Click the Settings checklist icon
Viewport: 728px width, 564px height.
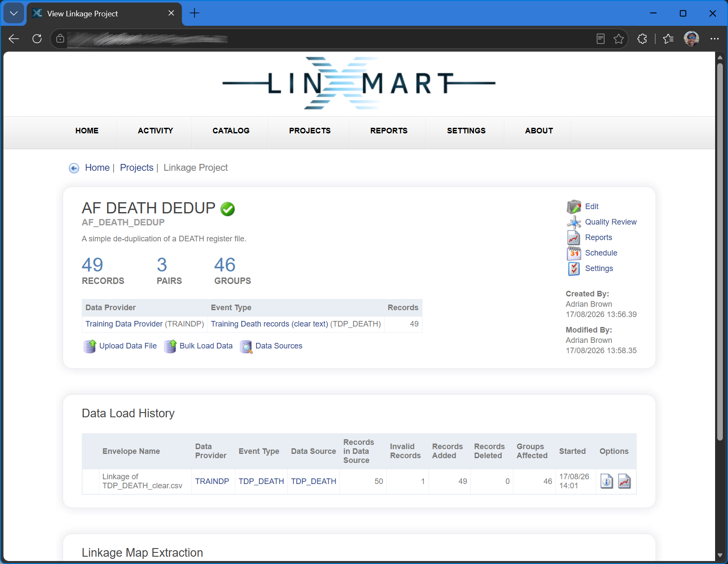coord(574,269)
